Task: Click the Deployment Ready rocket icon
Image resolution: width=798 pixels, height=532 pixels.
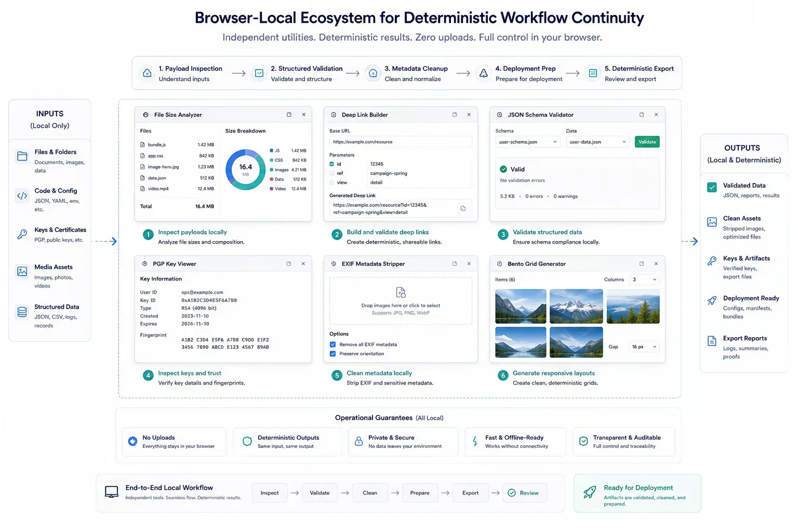Action: pyautogui.click(x=712, y=301)
